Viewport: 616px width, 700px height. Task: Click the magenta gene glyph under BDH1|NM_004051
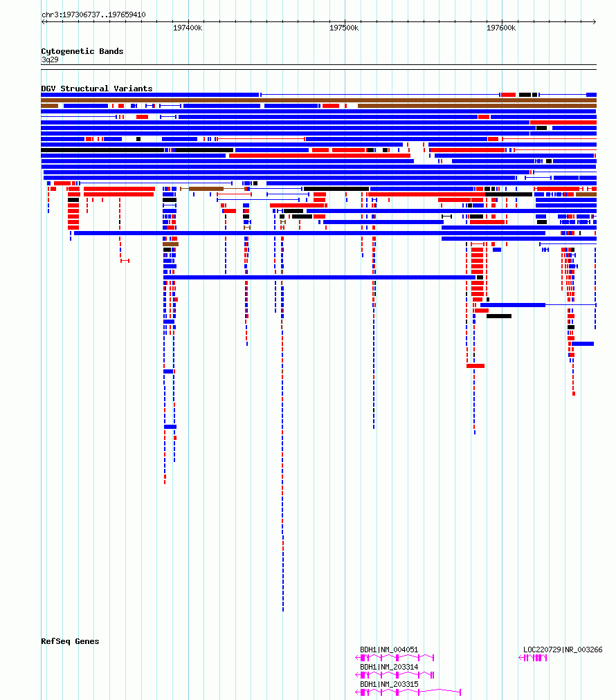point(395,658)
